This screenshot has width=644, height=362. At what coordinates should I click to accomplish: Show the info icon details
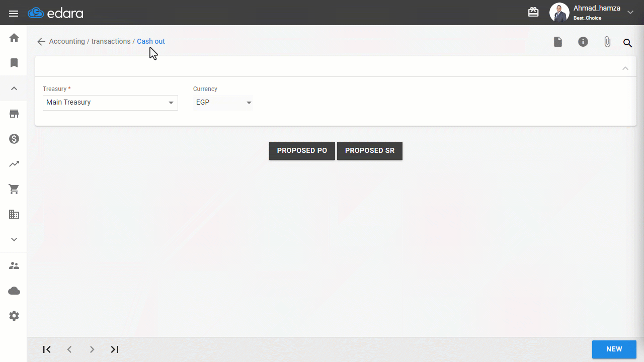(583, 42)
